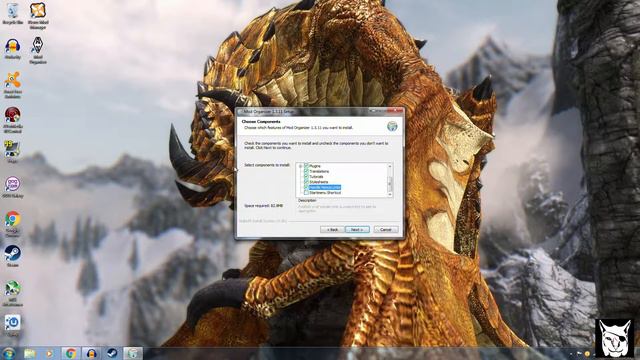
Task: Open the green MSI Afterburner desktop shortcut
Action: pyautogui.click(x=13, y=293)
